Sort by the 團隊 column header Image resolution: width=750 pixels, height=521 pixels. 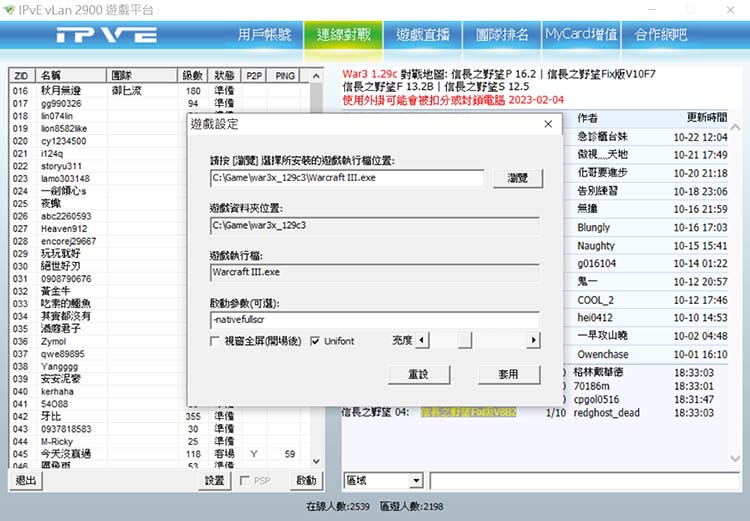[x=142, y=76]
